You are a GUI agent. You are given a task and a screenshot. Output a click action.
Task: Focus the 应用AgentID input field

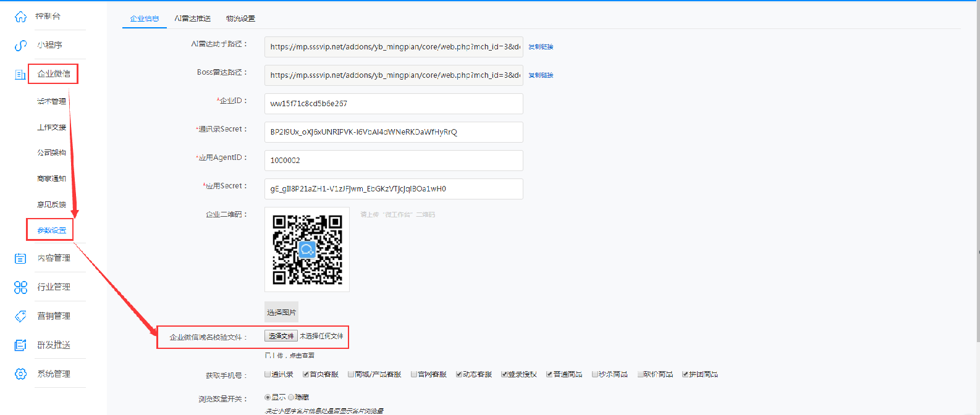click(394, 161)
